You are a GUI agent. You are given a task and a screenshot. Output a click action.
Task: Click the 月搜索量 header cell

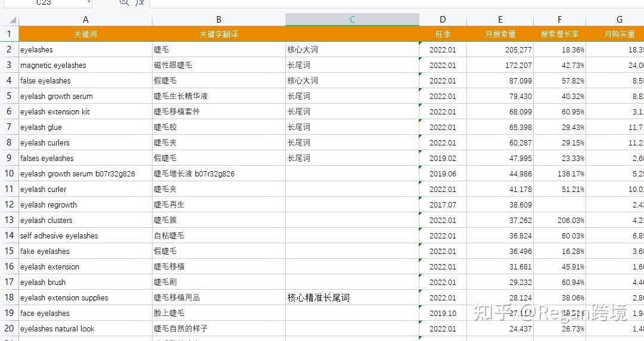pyautogui.click(x=500, y=35)
